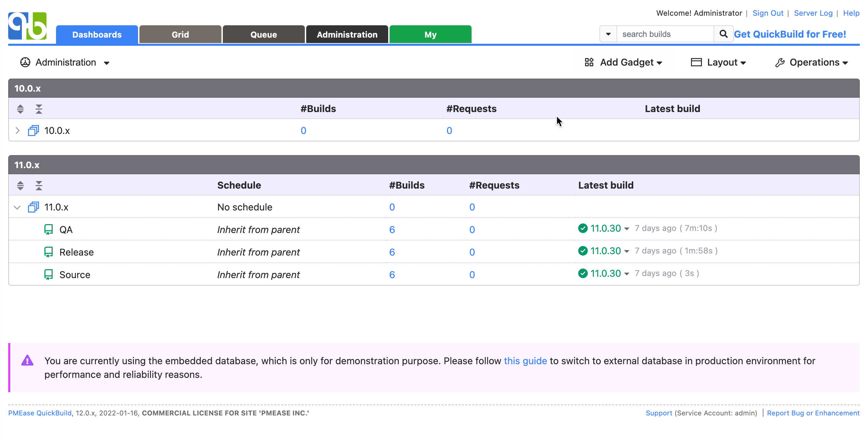Follow the 'this guide' link

tap(525, 361)
